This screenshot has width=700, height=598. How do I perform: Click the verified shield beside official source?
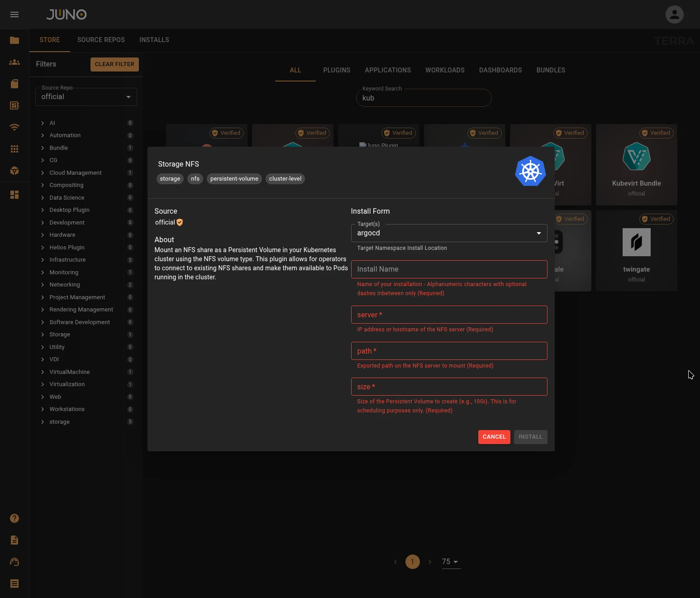180,222
